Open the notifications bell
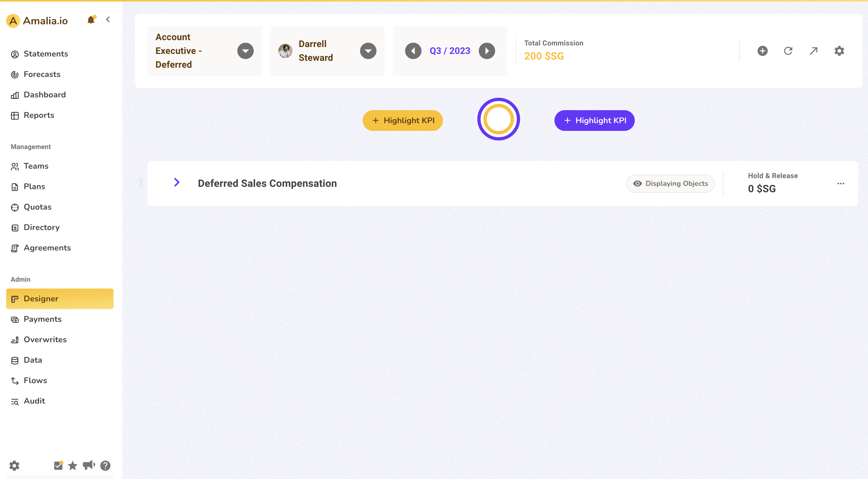 tap(91, 20)
